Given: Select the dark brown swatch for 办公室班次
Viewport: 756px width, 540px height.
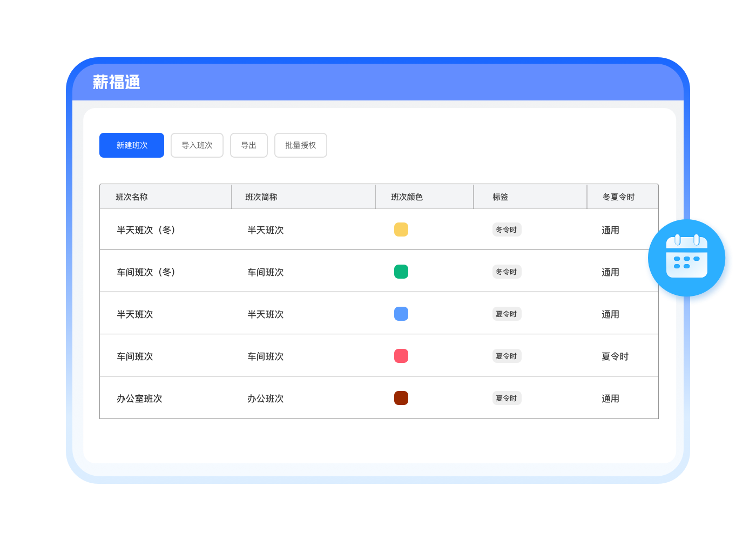Looking at the screenshot, I should click(x=401, y=398).
